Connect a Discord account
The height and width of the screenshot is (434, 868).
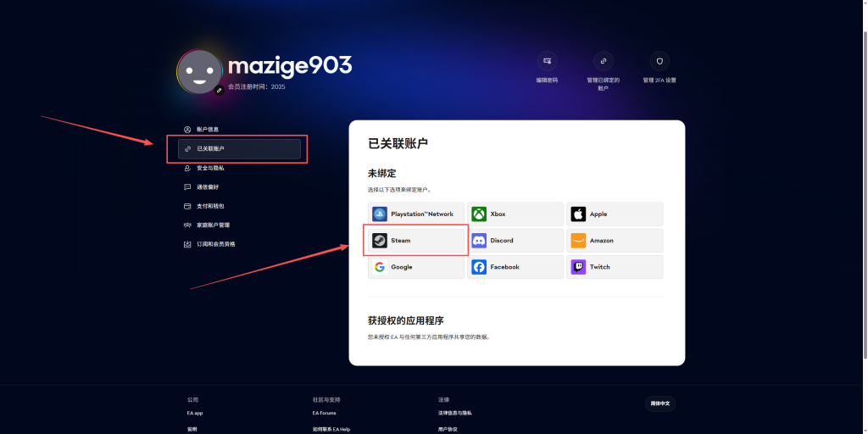point(515,241)
